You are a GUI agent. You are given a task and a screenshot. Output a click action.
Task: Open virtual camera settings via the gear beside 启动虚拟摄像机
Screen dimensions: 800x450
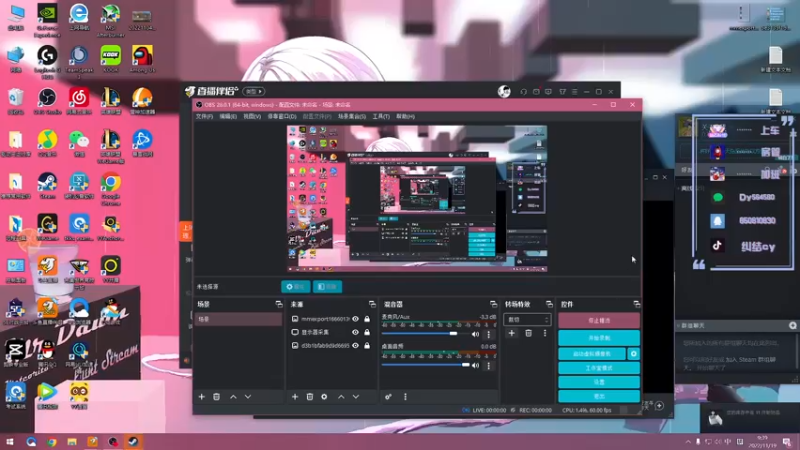[634, 354]
